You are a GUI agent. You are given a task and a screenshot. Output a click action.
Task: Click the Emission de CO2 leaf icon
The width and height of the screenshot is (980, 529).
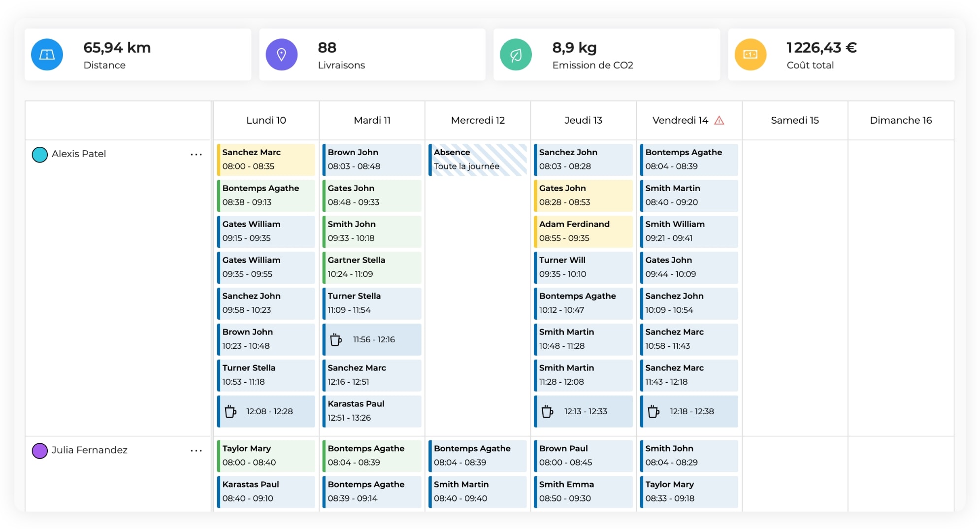(516, 54)
